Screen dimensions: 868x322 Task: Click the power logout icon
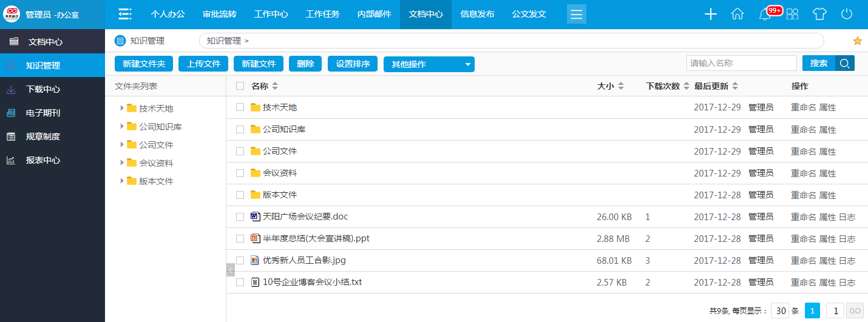(x=847, y=14)
